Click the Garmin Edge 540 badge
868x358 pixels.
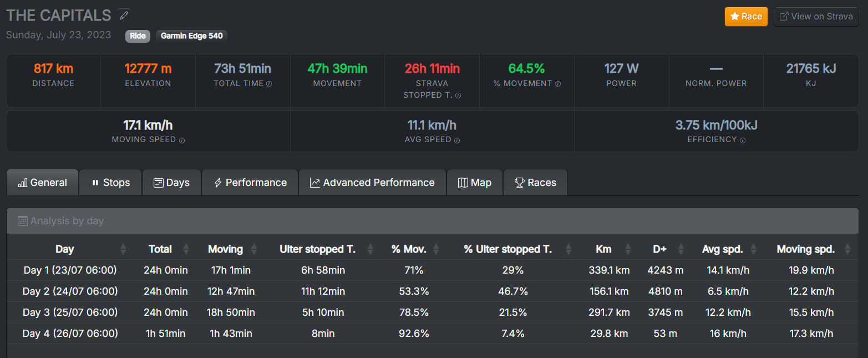click(x=191, y=36)
